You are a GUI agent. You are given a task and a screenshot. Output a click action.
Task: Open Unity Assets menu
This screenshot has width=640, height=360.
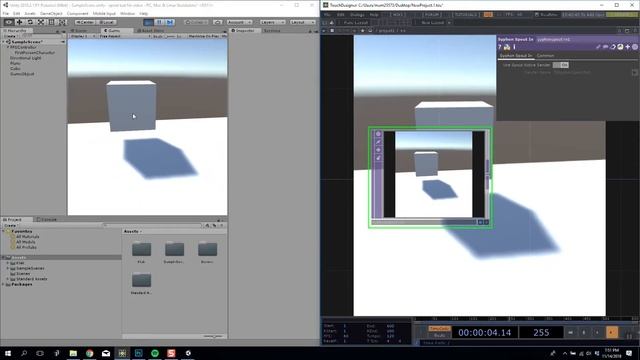pyautogui.click(x=30, y=13)
